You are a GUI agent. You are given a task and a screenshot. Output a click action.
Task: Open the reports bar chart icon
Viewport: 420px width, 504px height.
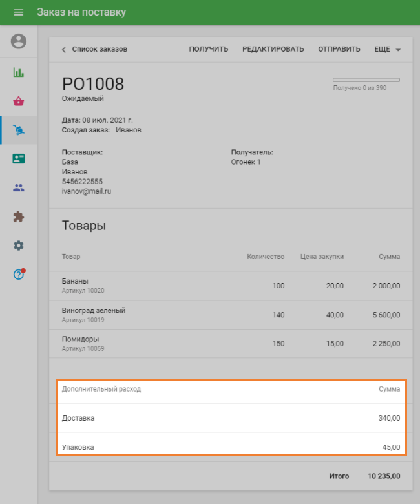(x=19, y=72)
